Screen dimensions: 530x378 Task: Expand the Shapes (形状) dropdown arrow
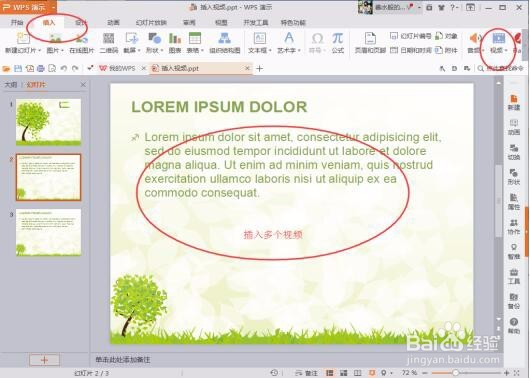coord(162,51)
